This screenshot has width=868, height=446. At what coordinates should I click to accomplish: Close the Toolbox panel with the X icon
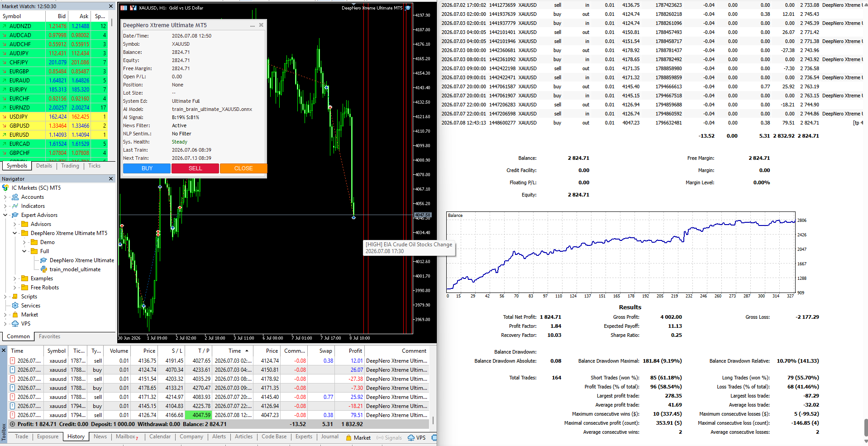coord(3,350)
